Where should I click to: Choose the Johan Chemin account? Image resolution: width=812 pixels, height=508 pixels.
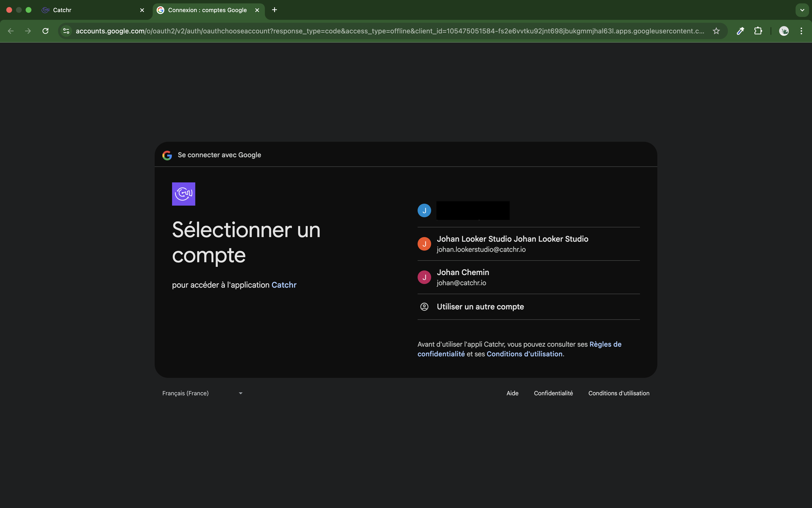(529, 277)
